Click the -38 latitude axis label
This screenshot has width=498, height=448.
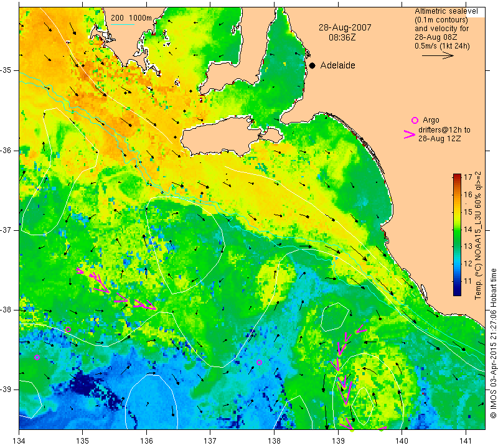pos(6,310)
